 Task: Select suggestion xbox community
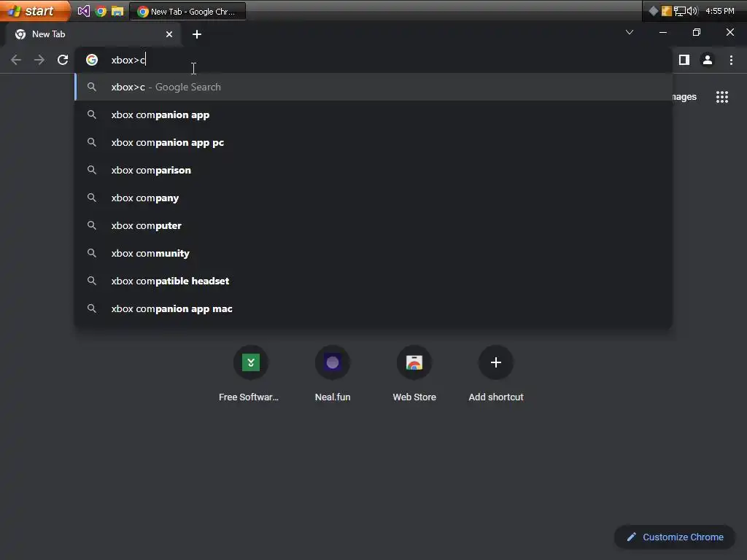click(x=373, y=253)
